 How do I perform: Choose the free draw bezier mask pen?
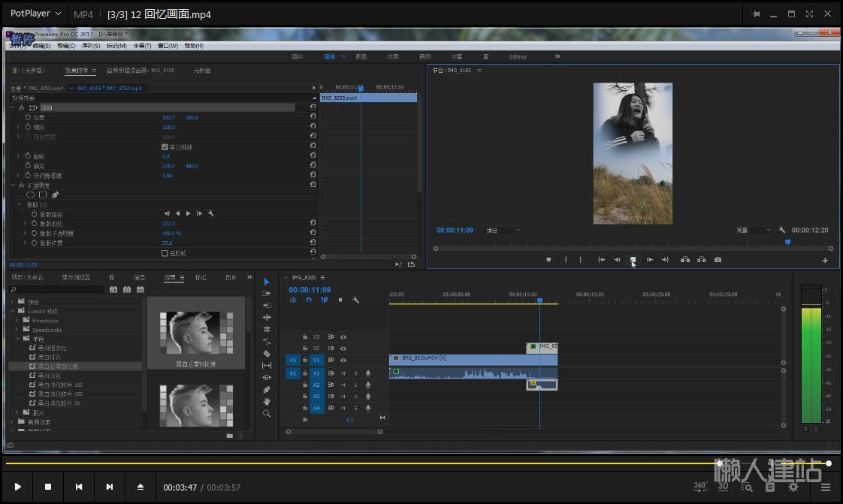coord(55,195)
